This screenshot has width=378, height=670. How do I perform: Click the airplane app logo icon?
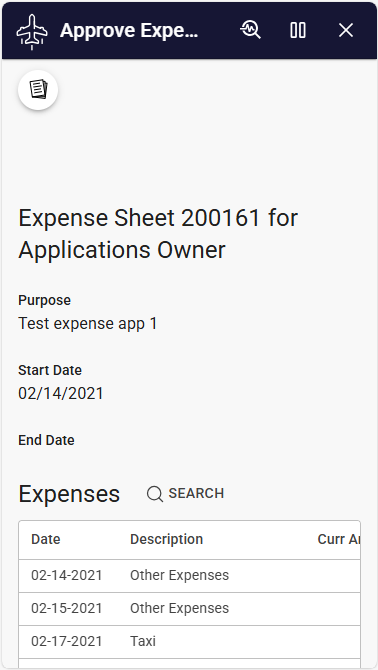point(32,31)
